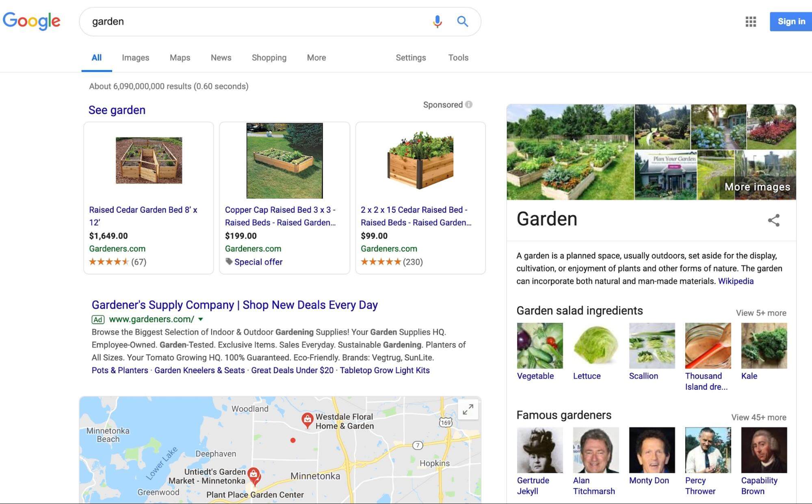Click the Special offer link
This screenshot has width=812, height=504.
pos(258,262)
